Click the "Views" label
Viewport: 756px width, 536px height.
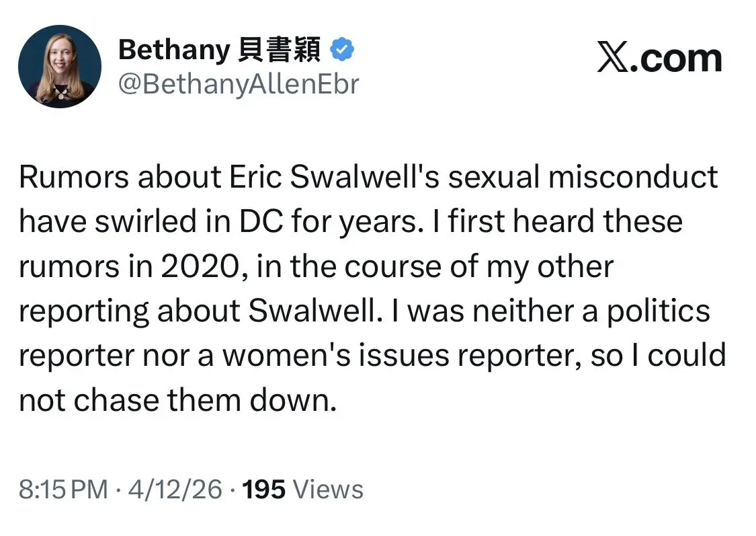point(329,489)
